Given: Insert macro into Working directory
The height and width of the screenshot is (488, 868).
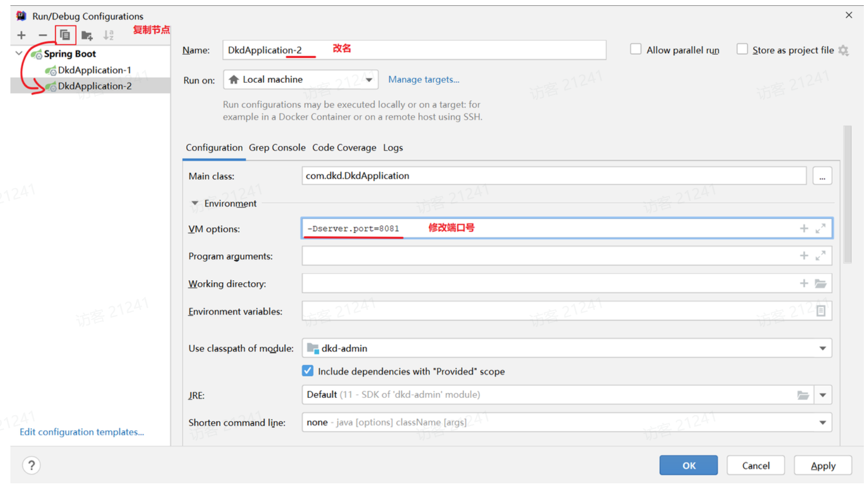Looking at the screenshot, I should click(804, 283).
